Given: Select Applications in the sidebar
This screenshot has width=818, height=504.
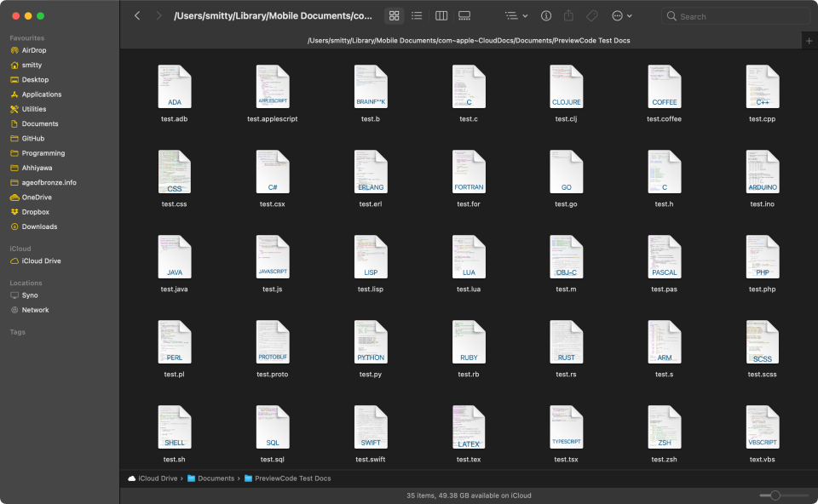Looking at the screenshot, I should (41, 94).
